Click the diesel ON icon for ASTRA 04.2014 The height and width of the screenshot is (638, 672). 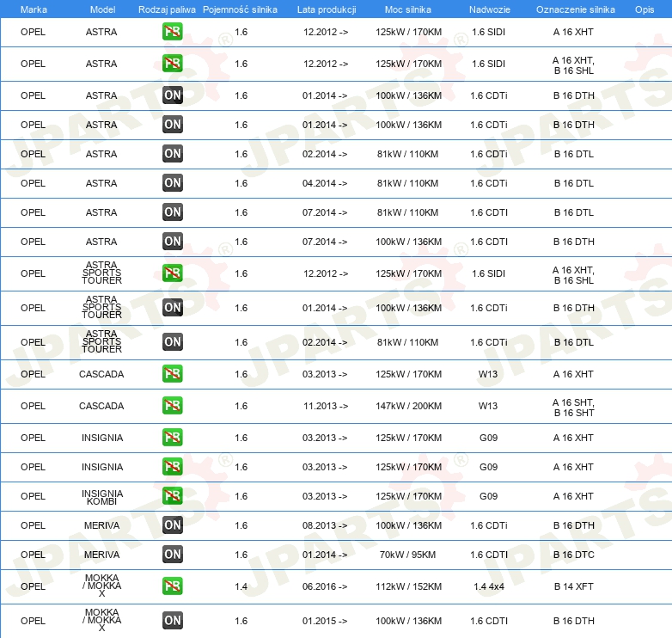172,183
